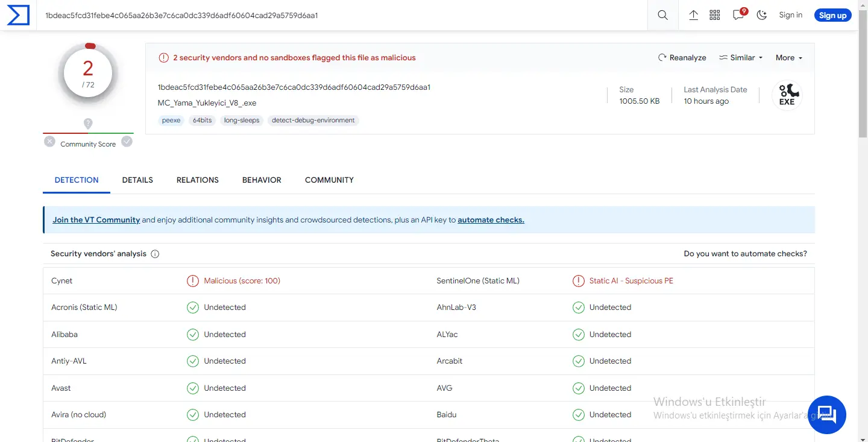The height and width of the screenshot is (442, 868).
Task: Click the file name MC_Yama_Yukleyici_V8_.exe
Action: pos(207,103)
